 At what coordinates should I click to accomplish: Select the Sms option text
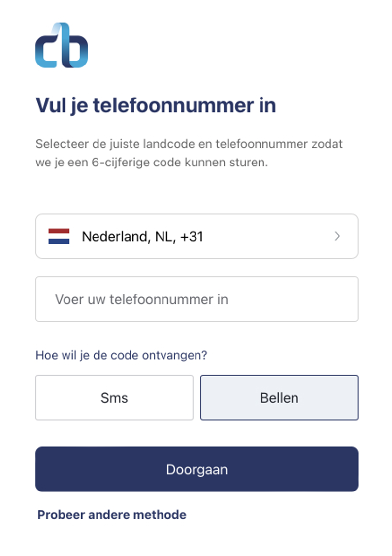[114, 398]
